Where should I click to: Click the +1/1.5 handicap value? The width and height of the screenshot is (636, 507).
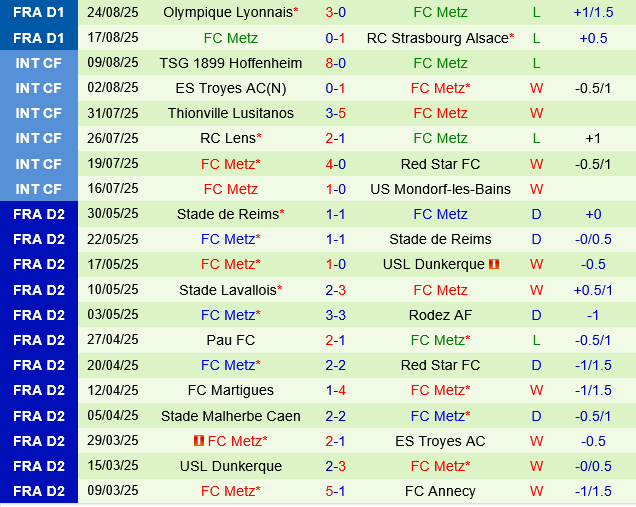click(x=593, y=12)
